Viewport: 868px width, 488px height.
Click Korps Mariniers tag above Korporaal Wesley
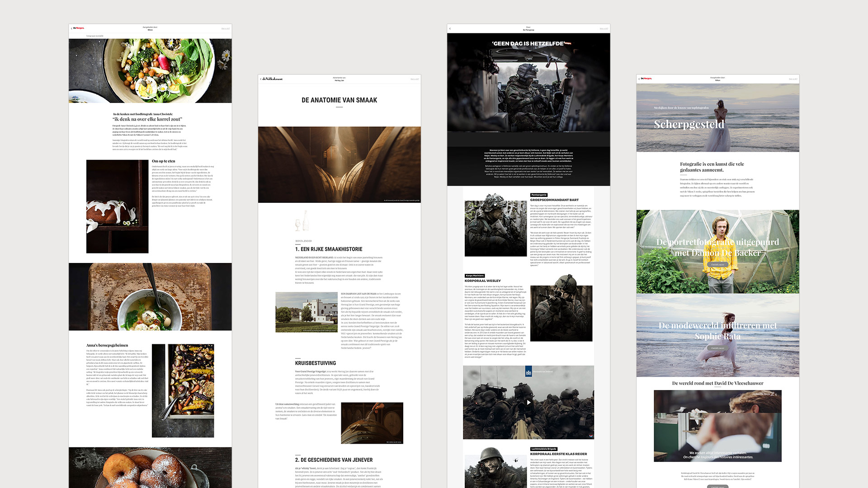475,276
